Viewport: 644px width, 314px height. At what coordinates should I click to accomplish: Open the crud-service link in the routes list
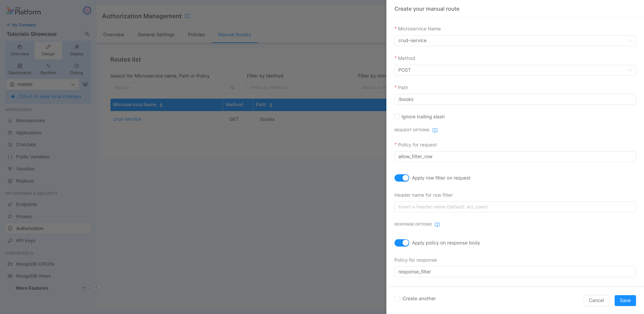[127, 119]
